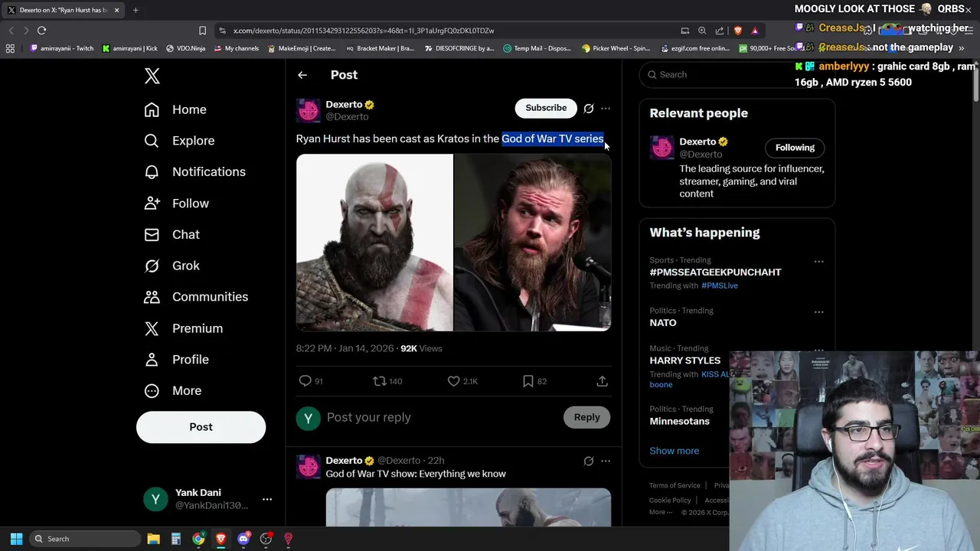Click the Grok icon on main post
This screenshot has width=980, height=551.
click(x=588, y=108)
